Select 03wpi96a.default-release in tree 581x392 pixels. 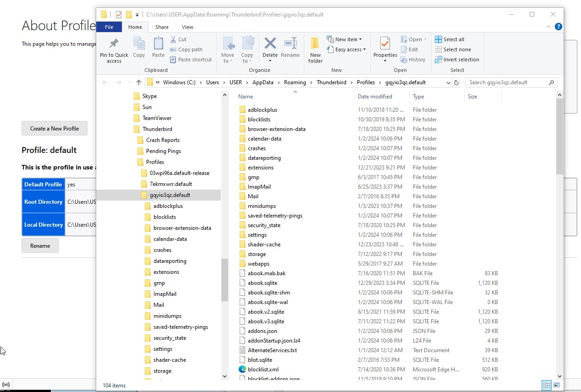point(179,173)
